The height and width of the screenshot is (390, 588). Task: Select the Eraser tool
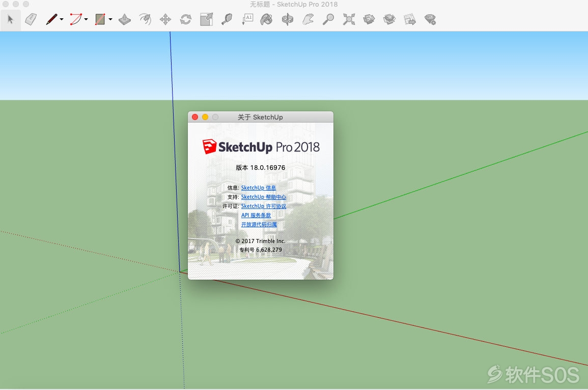pos(31,19)
